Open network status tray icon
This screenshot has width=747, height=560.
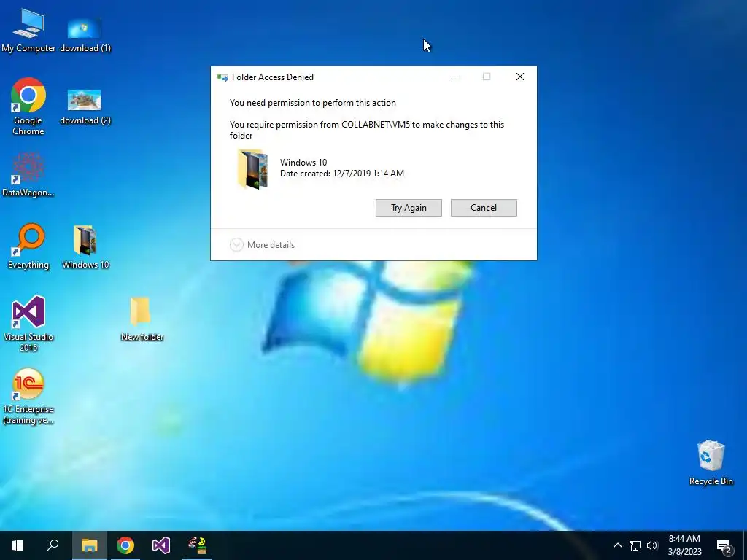point(635,545)
